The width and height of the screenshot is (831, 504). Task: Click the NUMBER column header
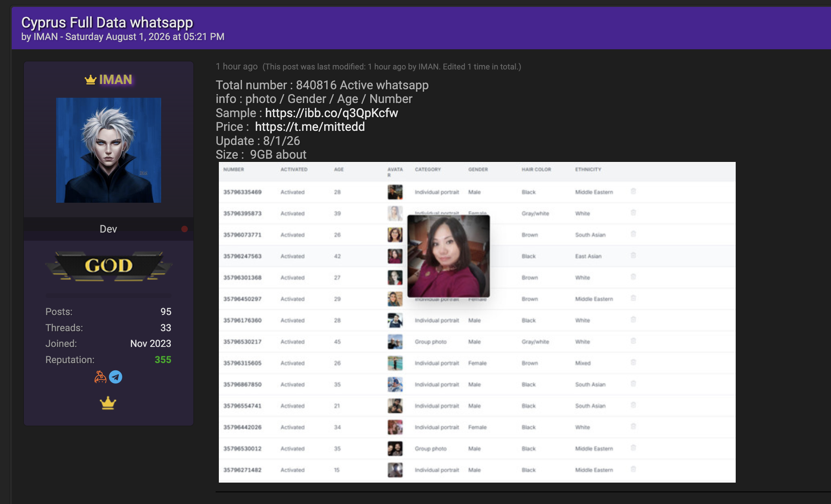(234, 170)
